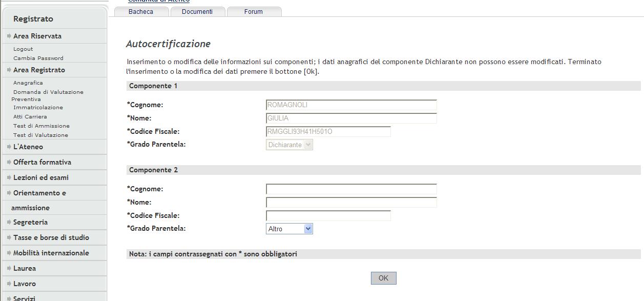Click the Componente 2 Nome field
Image resolution: width=644 pixels, height=301 pixels.
[x=351, y=203]
